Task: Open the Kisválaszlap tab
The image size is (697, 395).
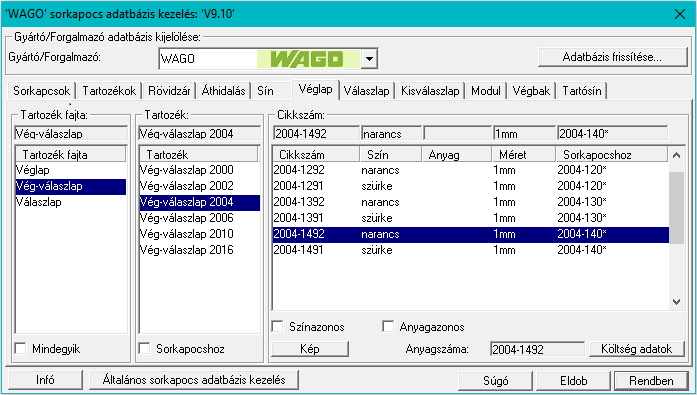Action: pos(430,91)
